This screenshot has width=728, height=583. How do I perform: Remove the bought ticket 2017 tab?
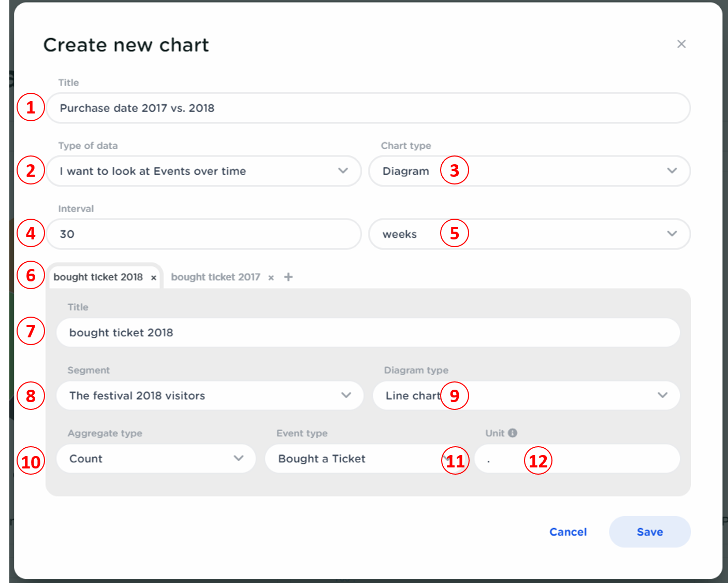[271, 278]
